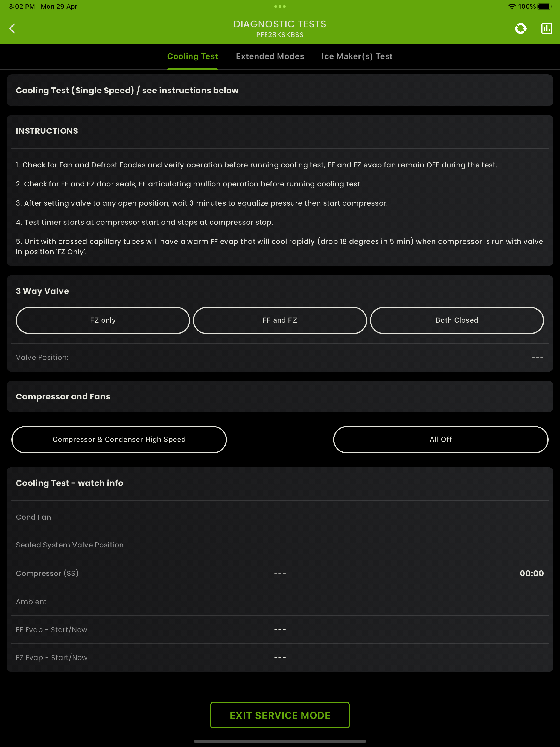This screenshot has width=560, height=747.
Task: Tap the Valve Position readout row
Action: (x=279, y=357)
